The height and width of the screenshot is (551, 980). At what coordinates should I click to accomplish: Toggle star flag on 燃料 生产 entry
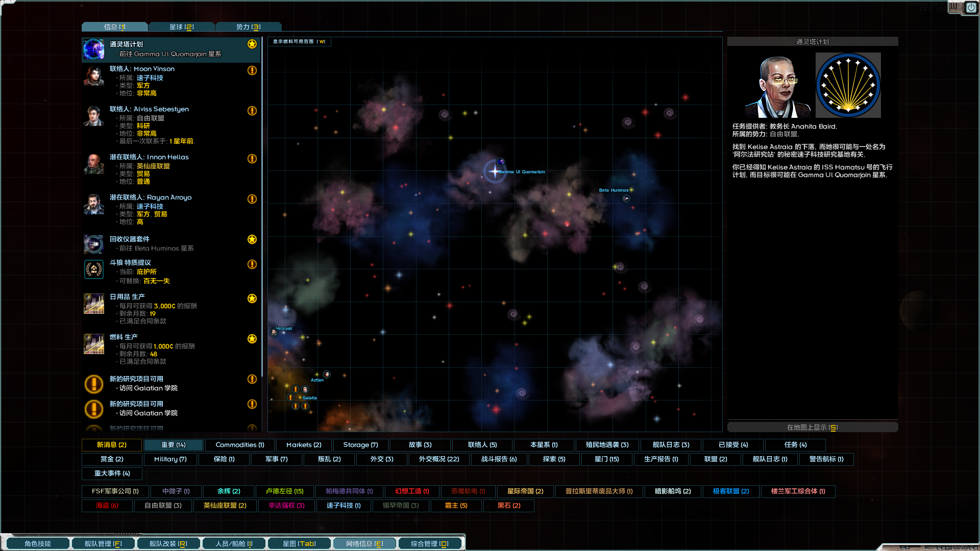click(x=252, y=339)
